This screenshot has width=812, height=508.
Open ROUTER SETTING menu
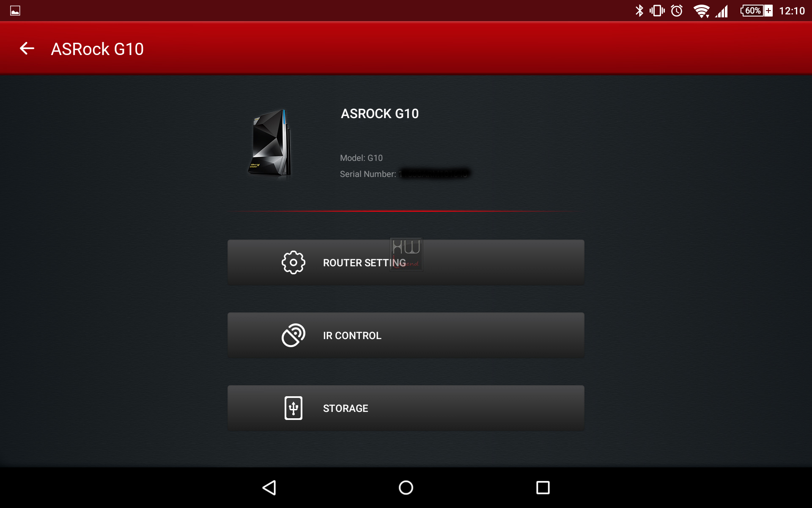click(x=406, y=262)
